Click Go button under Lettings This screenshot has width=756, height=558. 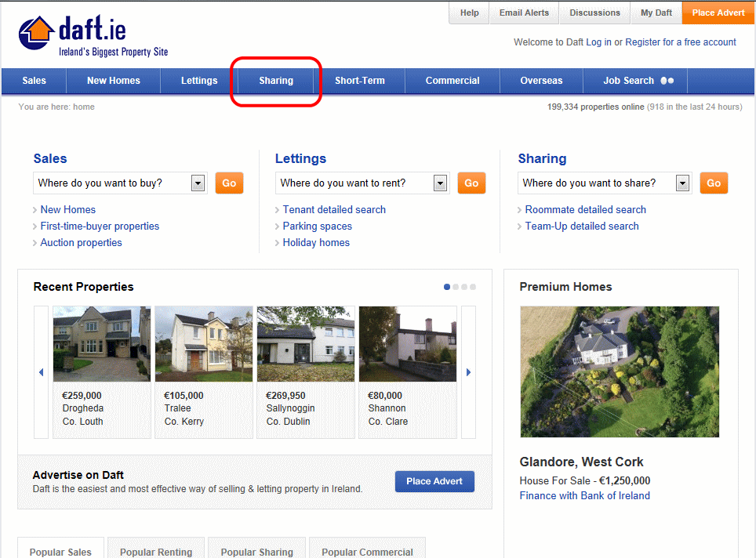471,183
